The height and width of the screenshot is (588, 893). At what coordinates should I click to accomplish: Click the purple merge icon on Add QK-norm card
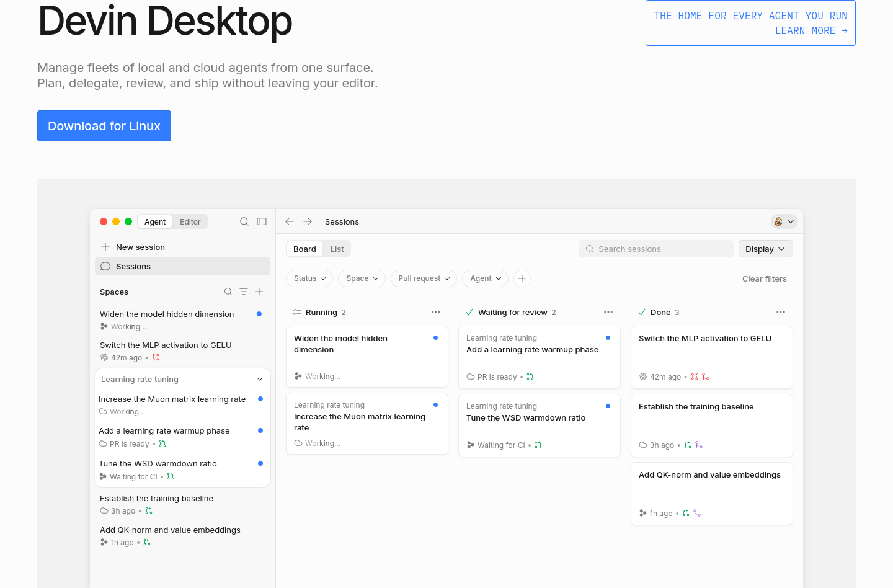pyautogui.click(x=697, y=513)
